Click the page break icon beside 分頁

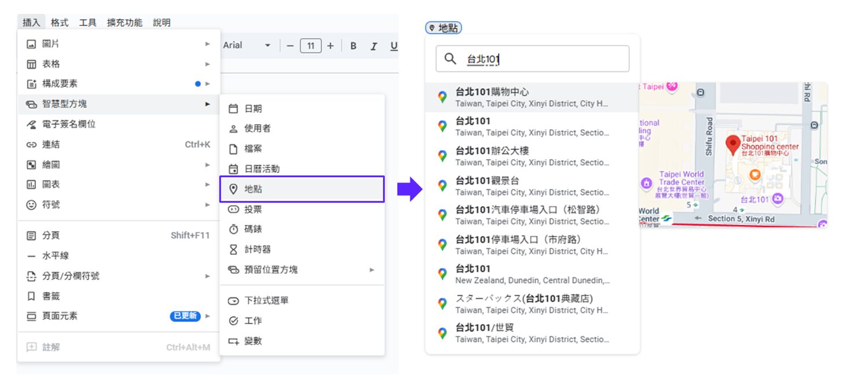[31, 236]
